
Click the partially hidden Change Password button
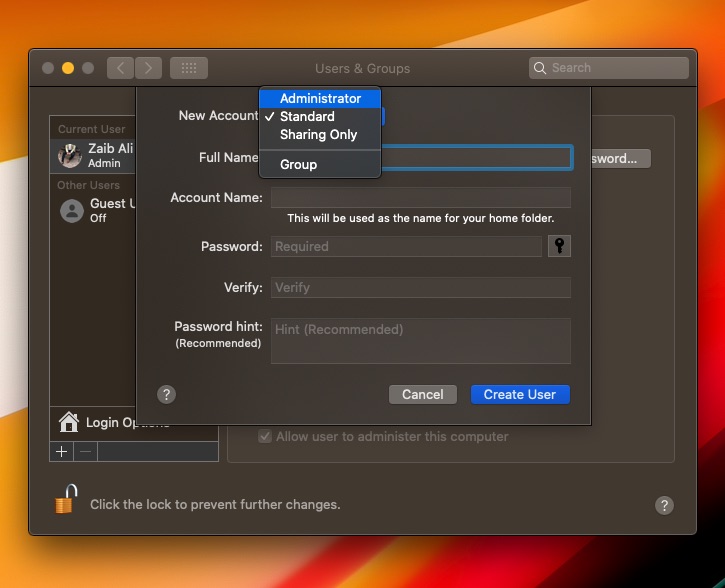(x=621, y=159)
